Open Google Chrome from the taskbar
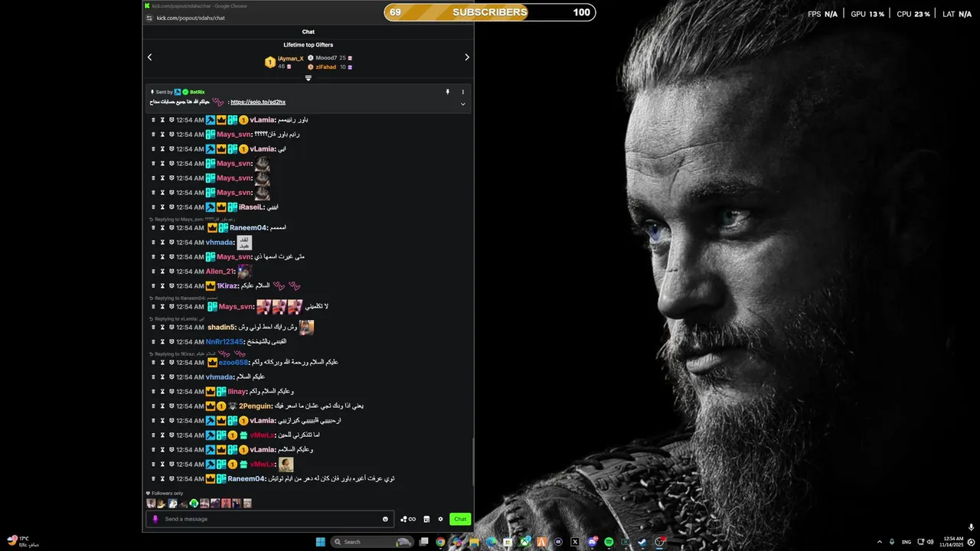980x551 pixels. (440, 542)
